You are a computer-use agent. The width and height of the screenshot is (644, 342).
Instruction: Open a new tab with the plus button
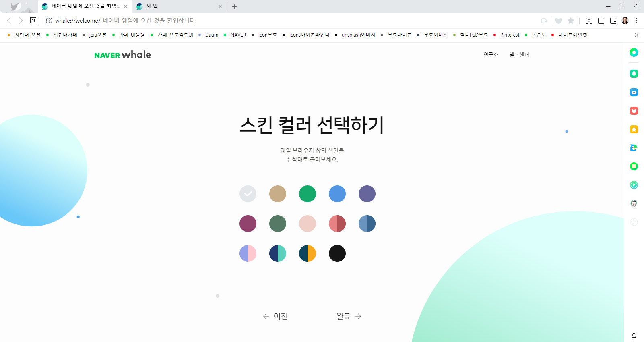point(234,7)
